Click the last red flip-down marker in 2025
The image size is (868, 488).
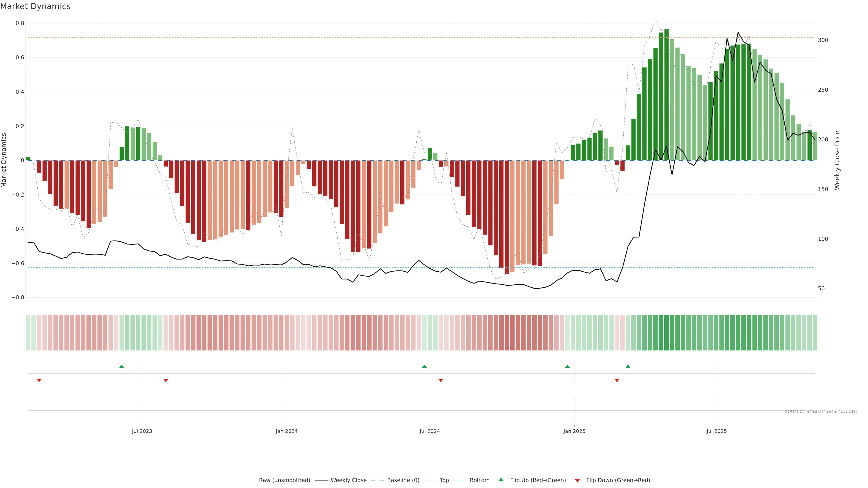pyautogui.click(x=617, y=380)
